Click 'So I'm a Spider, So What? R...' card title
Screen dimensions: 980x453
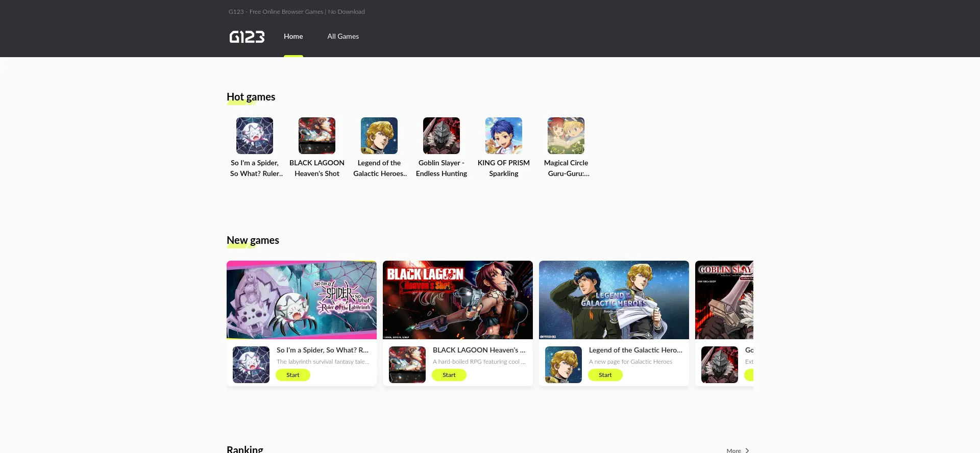point(323,350)
